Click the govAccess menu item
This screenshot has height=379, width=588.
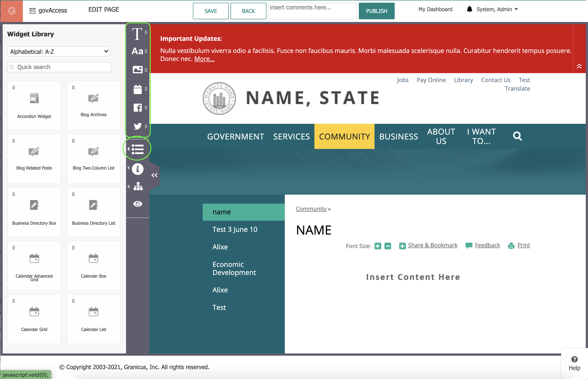[x=48, y=10]
